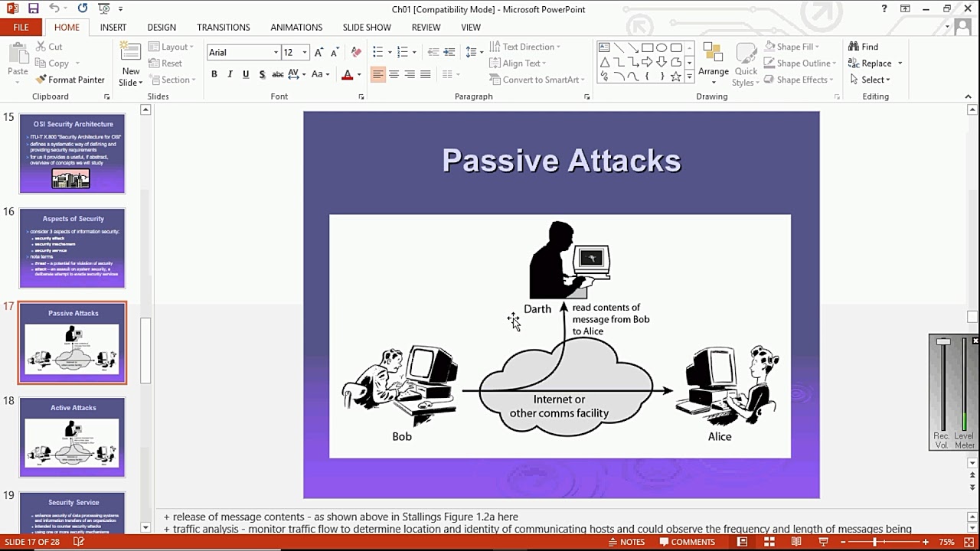
Task: Select the Text Box shape in gallery
Action: (604, 47)
